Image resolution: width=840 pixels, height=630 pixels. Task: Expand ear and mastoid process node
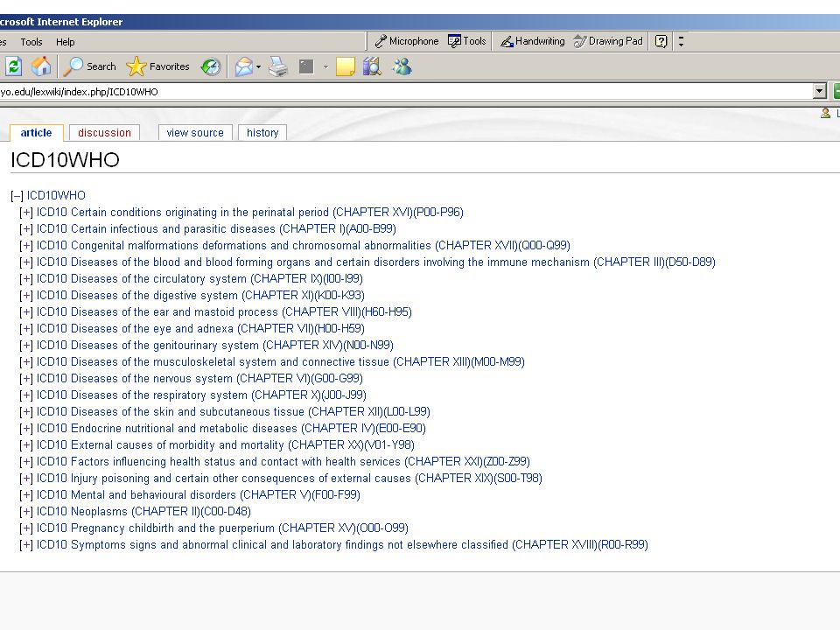pyautogui.click(x=26, y=312)
